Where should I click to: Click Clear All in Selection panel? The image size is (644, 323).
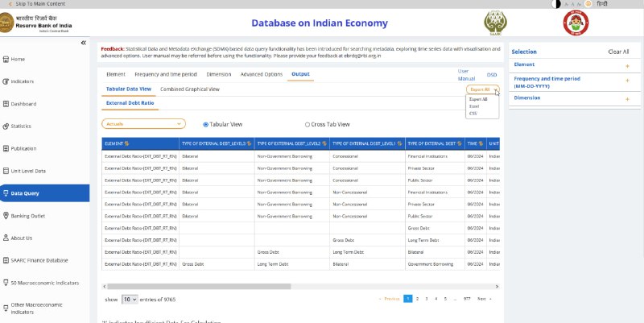pos(618,52)
